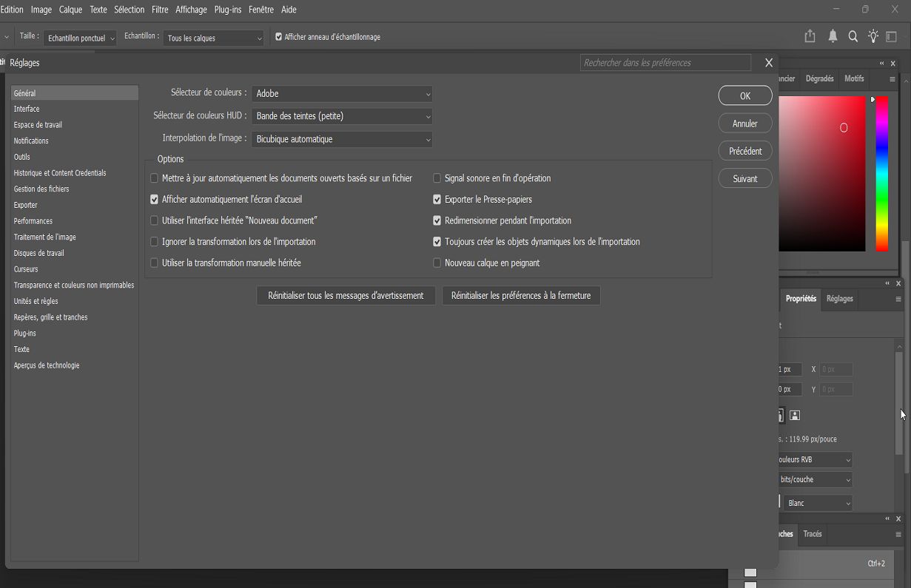Screen dimensions: 911x588
Task: Open Sélecteur de couleurs HUD dropdown
Action: tap(342, 116)
